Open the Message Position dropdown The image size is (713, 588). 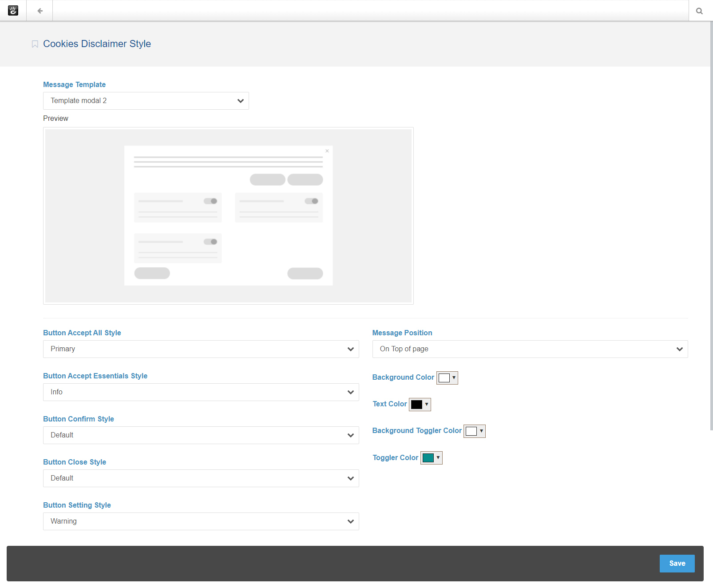tap(530, 349)
